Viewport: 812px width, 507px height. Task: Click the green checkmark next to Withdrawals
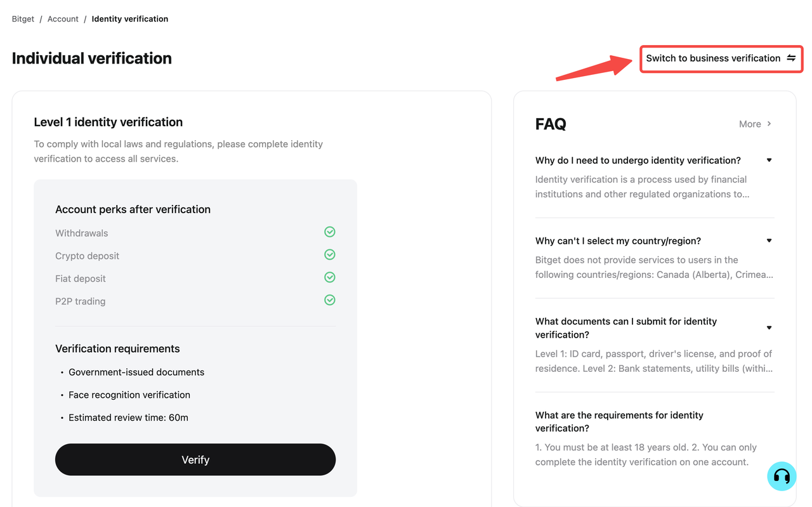329,232
